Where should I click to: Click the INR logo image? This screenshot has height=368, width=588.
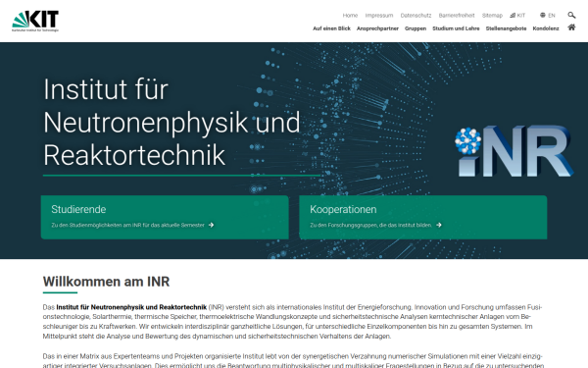tap(514, 151)
